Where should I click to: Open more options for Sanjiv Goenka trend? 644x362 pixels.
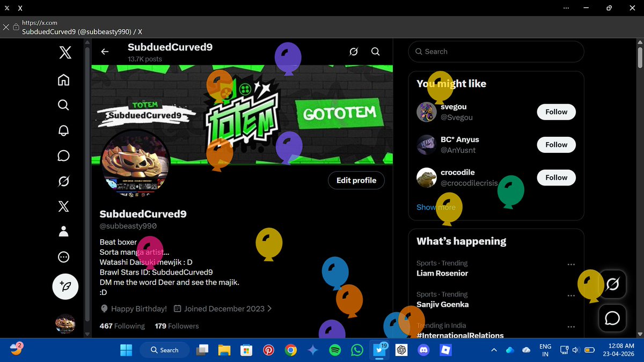point(571,295)
